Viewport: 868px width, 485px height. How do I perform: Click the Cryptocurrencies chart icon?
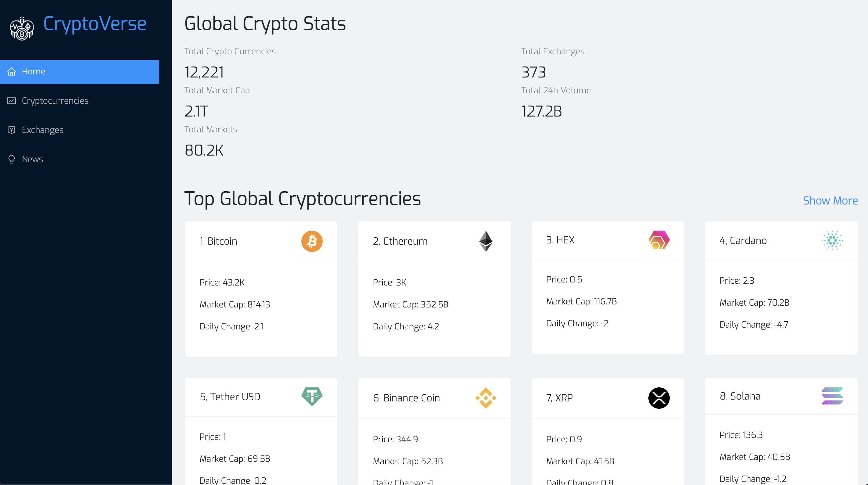[x=12, y=100]
